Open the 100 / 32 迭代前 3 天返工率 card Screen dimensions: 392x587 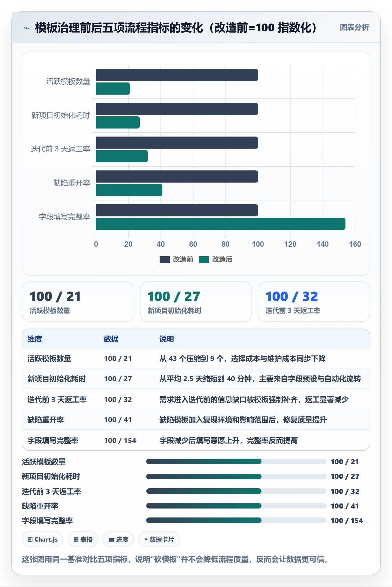pyautogui.click(x=314, y=302)
